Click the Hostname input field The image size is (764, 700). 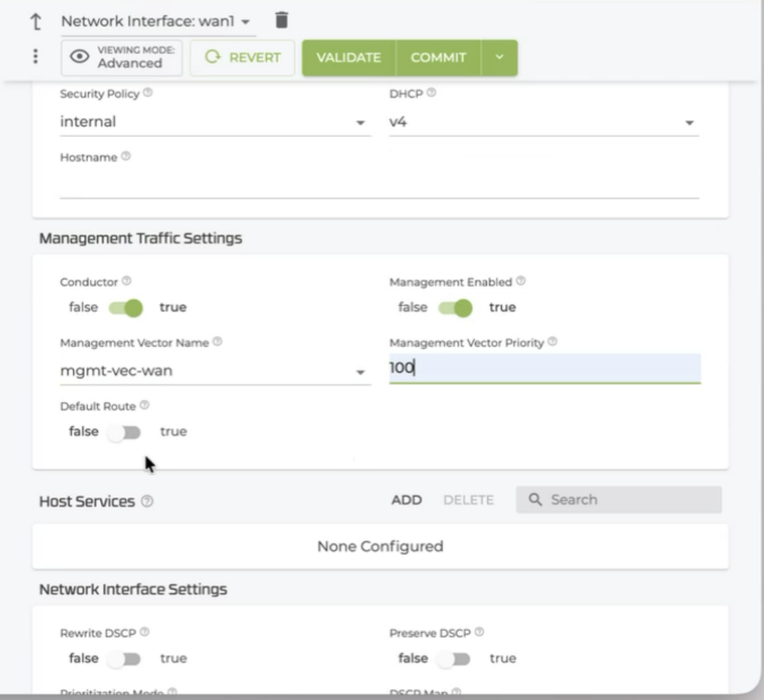click(x=379, y=185)
